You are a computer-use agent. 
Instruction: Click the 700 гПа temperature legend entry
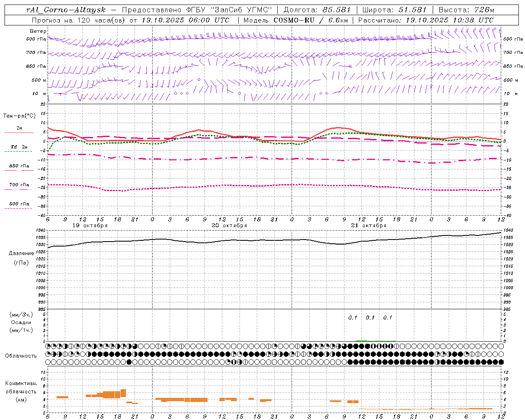(x=19, y=185)
